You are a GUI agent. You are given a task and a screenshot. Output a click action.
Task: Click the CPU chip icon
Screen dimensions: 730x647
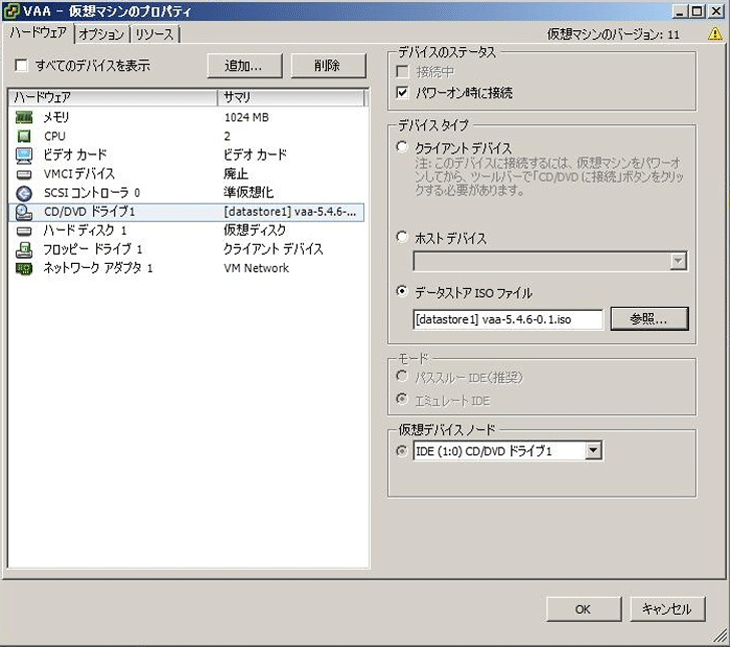point(25,136)
